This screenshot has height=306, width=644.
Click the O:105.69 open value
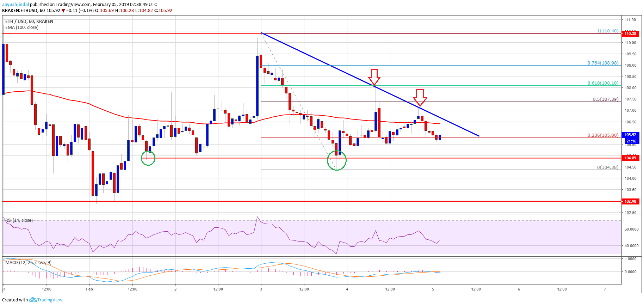tap(104, 11)
